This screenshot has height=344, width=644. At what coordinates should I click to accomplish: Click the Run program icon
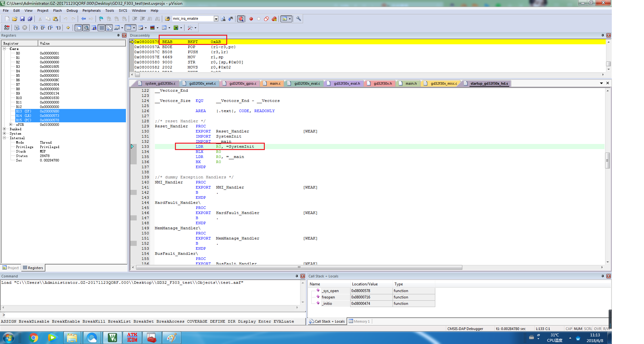point(17,28)
